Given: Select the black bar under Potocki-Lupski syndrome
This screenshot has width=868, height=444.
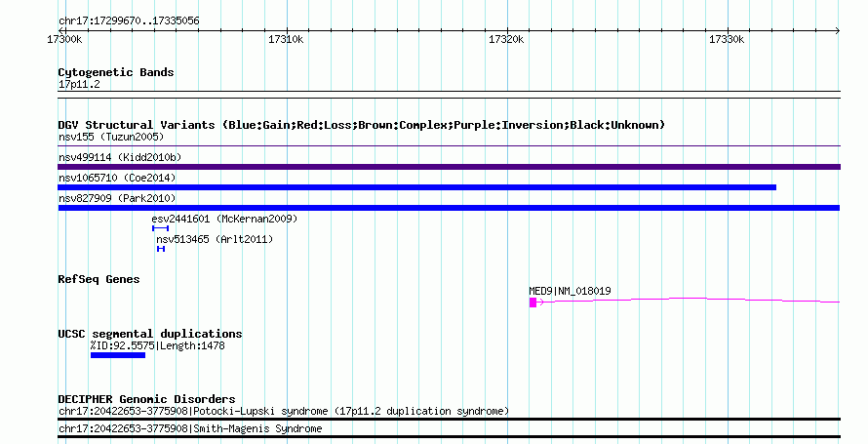Looking at the screenshot, I should coord(449,419).
